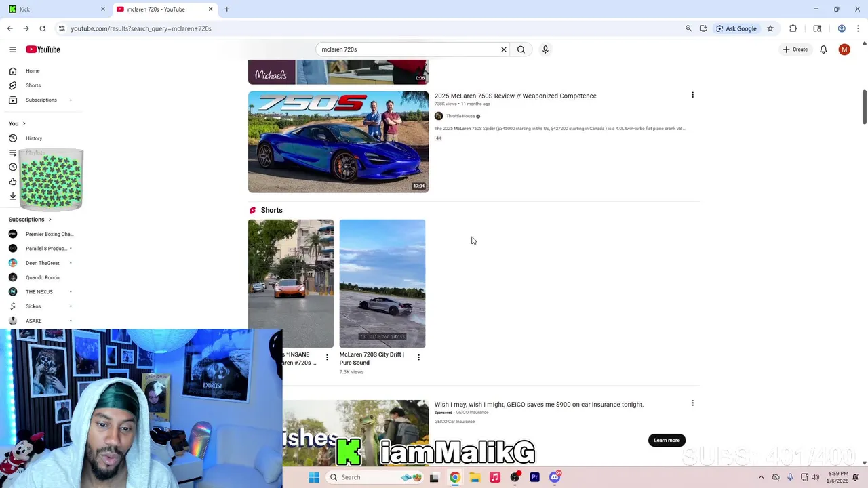This screenshot has width=868, height=488.
Task: Open Liked videos thumbs-up icon
Action: (x=12, y=182)
